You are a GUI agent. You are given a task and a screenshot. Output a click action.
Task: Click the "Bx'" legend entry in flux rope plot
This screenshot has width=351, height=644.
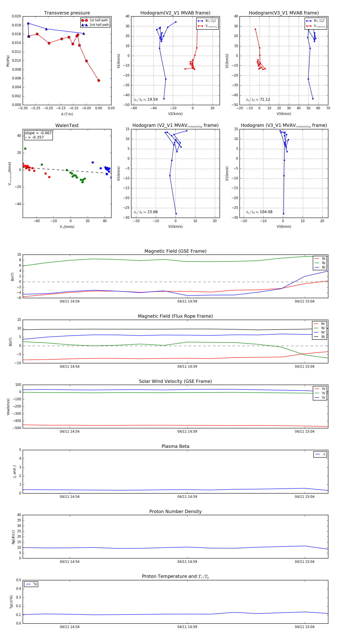click(x=320, y=324)
